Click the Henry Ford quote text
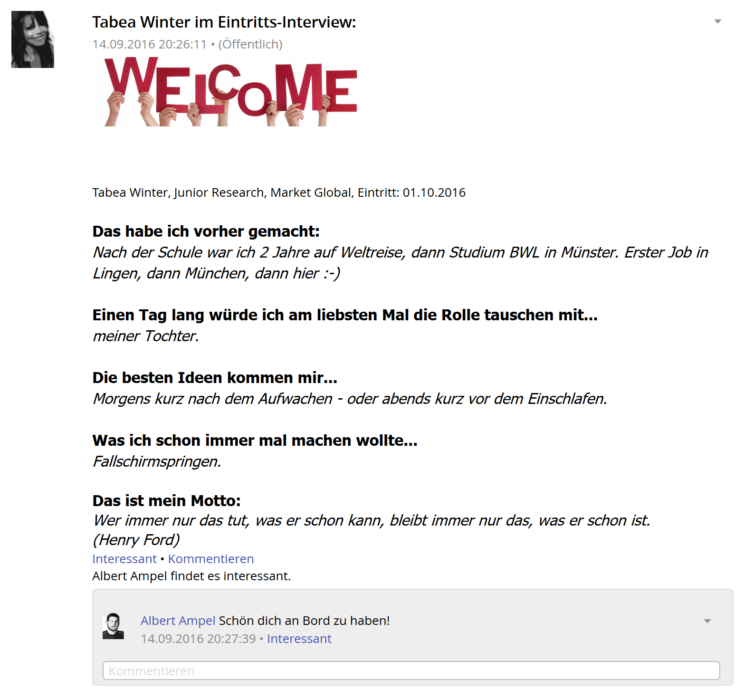Image resolution: width=754 pixels, height=700 pixels. (x=372, y=530)
